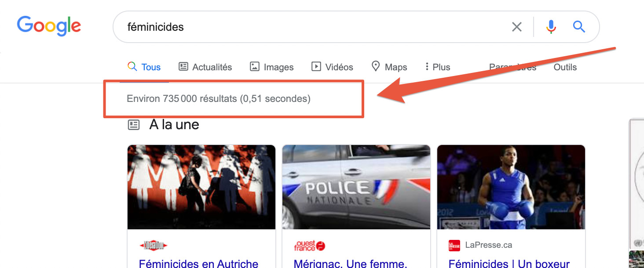This screenshot has width=644, height=268.
Task: Open the Féminicides | Un boxeur headline
Action: pyautogui.click(x=509, y=263)
